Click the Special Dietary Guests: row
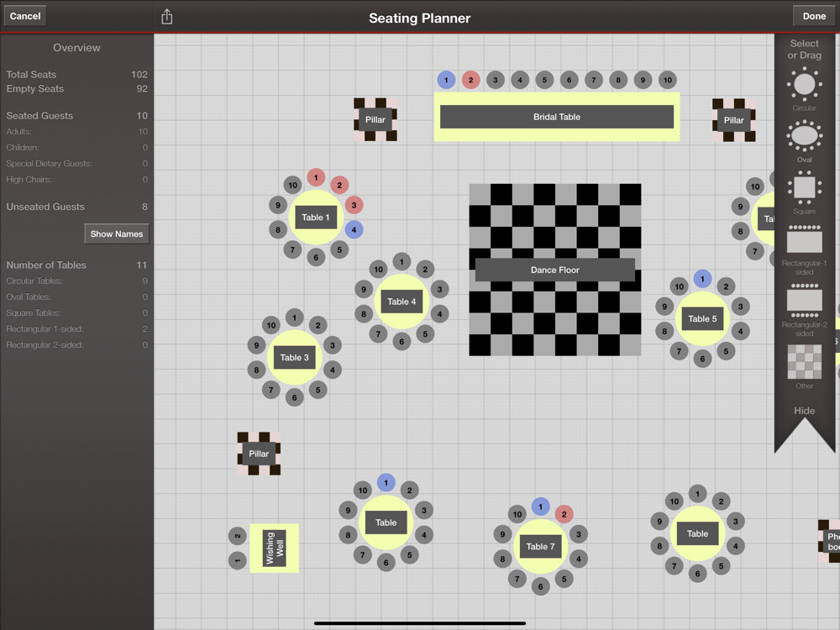840x630 pixels. [x=76, y=164]
